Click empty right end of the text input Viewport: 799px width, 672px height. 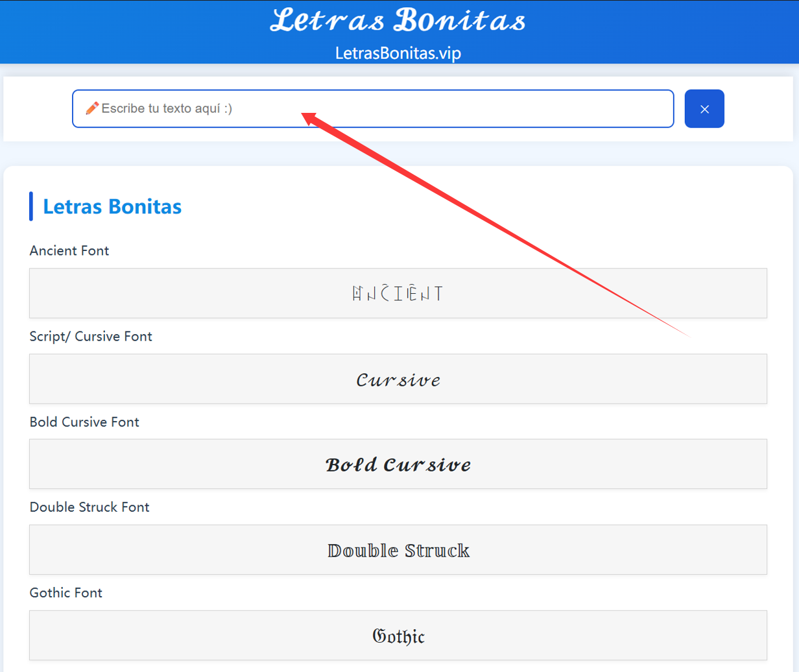coord(623,108)
